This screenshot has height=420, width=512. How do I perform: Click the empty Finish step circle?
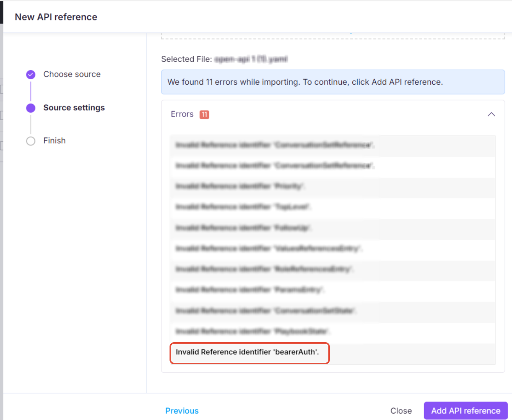click(x=31, y=141)
